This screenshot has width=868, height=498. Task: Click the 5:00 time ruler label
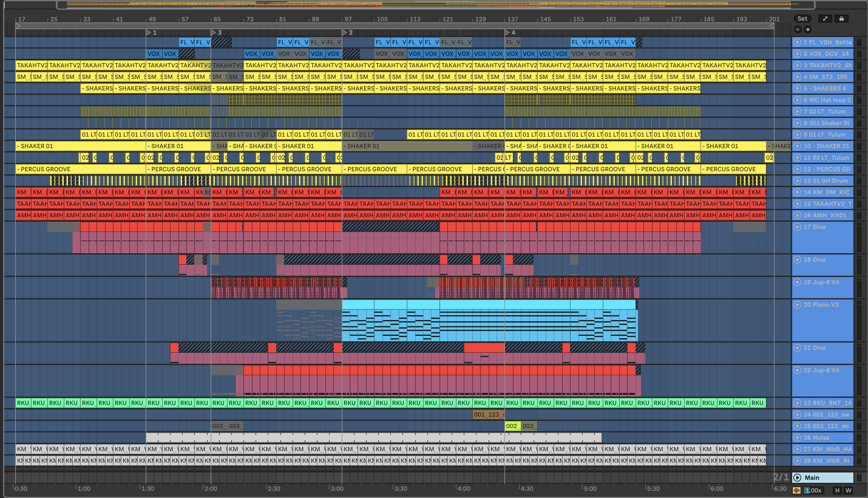[590, 488]
